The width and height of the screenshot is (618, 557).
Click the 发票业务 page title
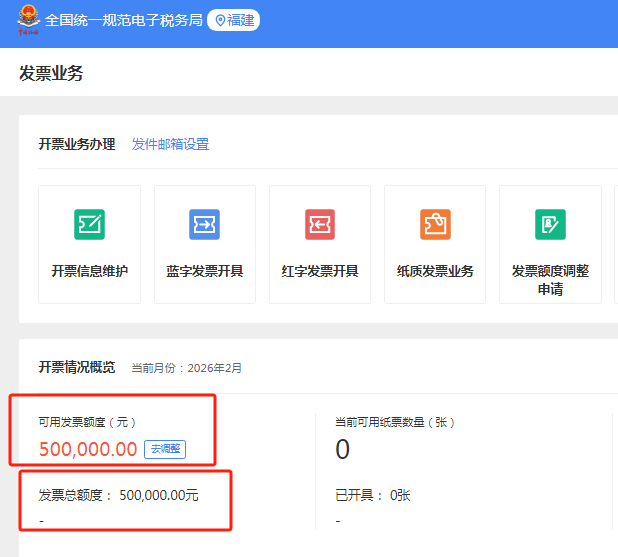pyautogui.click(x=51, y=74)
